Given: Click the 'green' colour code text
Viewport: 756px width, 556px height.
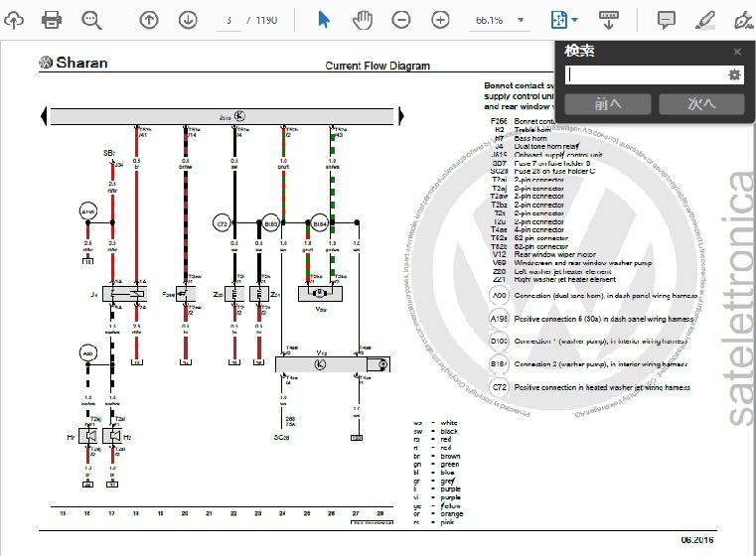Looking at the screenshot, I should pos(450,464).
